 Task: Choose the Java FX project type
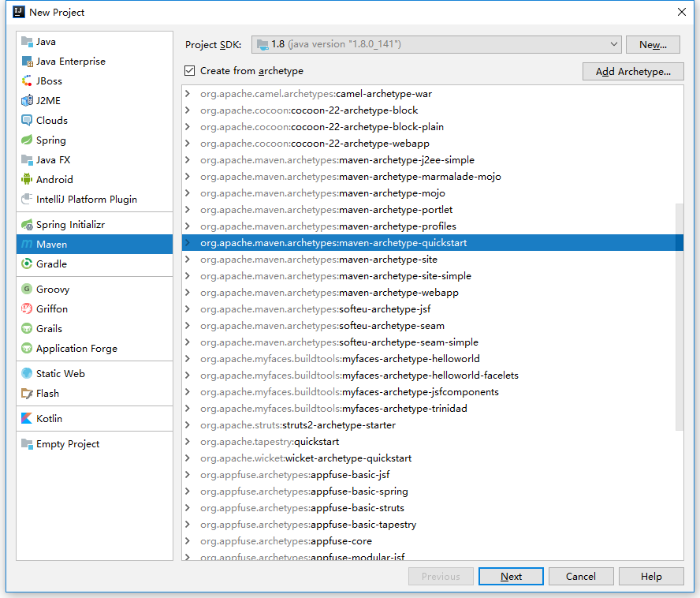(x=49, y=159)
